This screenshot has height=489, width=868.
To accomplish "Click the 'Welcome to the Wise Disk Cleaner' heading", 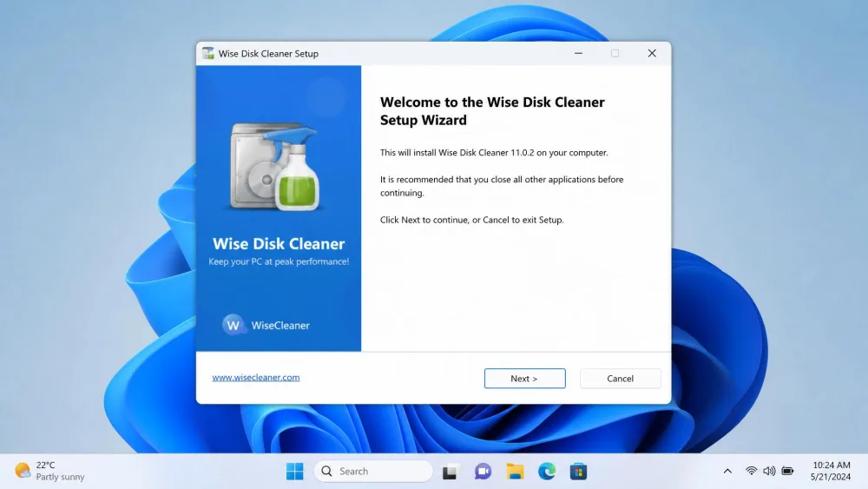I will [492, 111].
